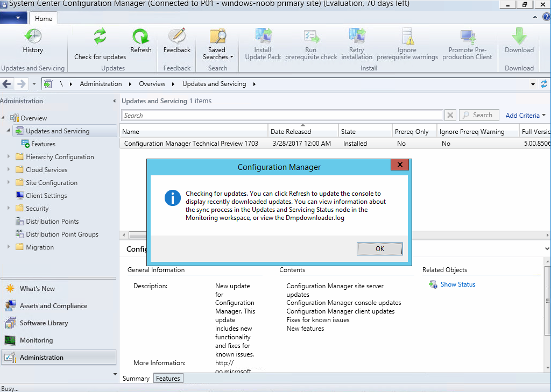The width and height of the screenshot is (551, 392).
Task: Click in the Search input field
Action: tap(282, 116)
